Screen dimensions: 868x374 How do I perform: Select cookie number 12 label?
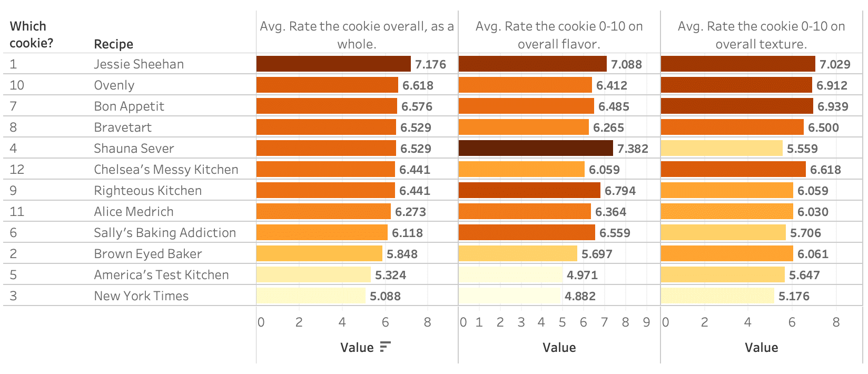pyautogui.click(x=17, y=169)
